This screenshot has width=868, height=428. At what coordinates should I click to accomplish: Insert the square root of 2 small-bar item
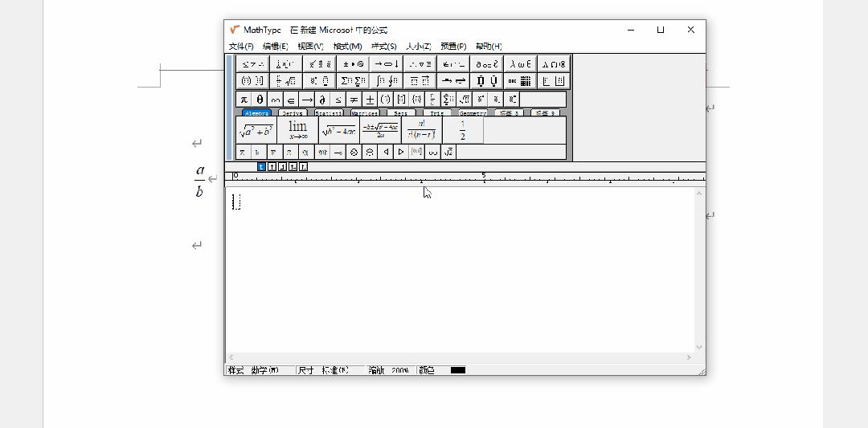(x=449, y=152)
